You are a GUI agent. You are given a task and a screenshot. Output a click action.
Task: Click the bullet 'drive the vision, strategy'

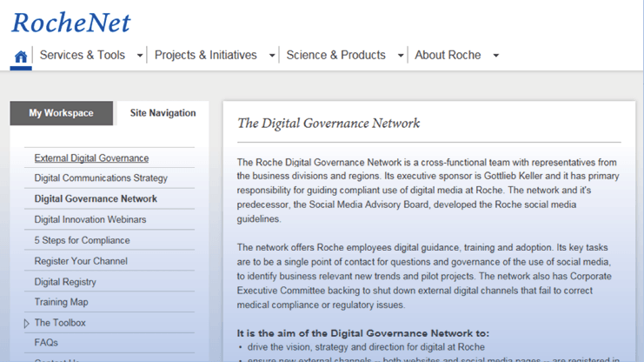click(366, 347)
